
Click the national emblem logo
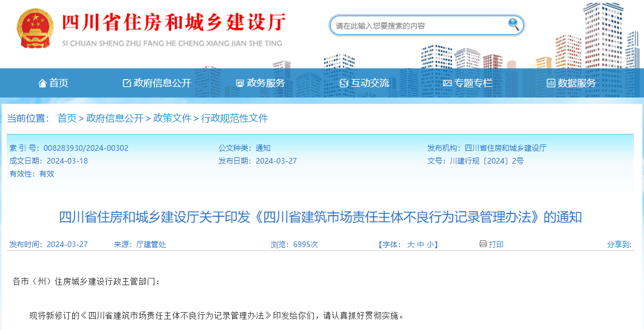point(34,27)
